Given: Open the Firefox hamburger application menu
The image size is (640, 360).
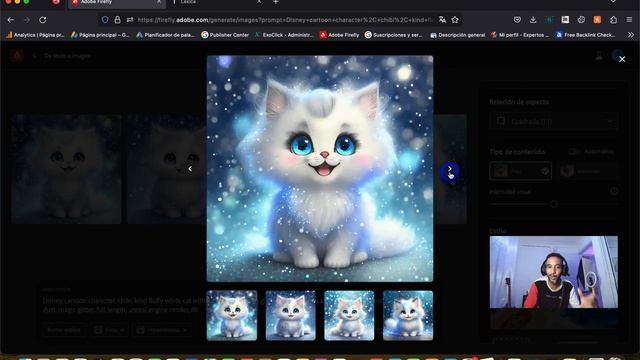Looking at the screenshot, I should click(x=629, y=20).
